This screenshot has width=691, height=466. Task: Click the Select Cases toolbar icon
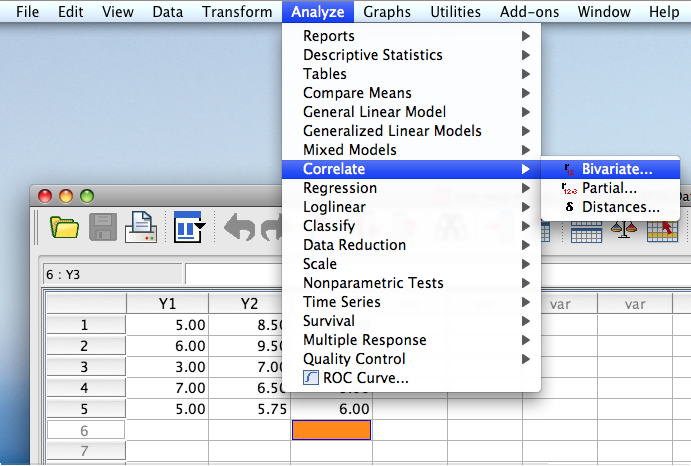pyautogui.click(x=662, y=231)
